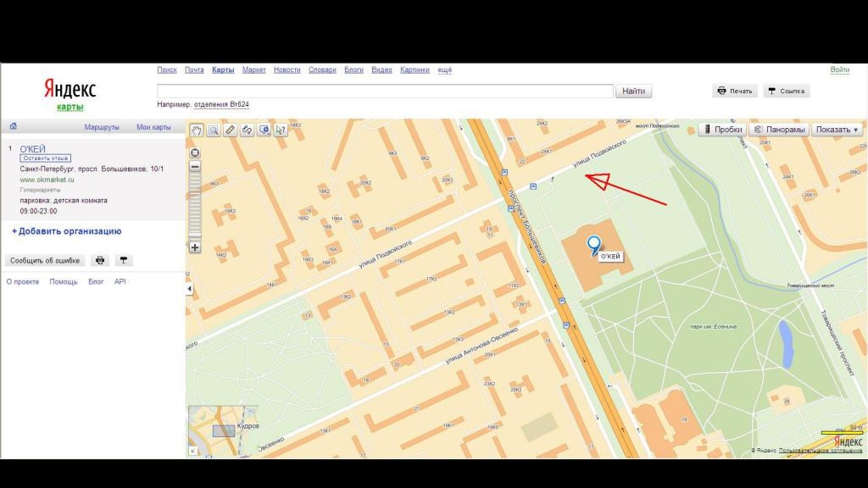The width and height of the screenshot is (868, 488).
Task: Open the Помощь footer link
Action: point(64,281)
